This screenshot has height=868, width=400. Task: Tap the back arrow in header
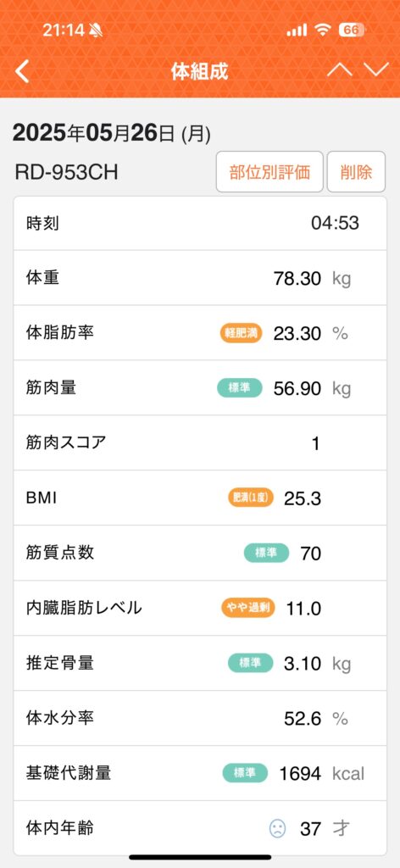[x=21, y=71]
